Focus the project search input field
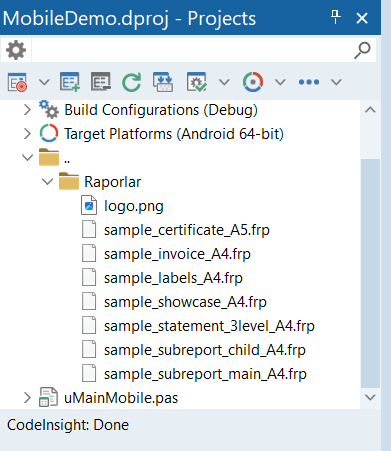Screen dimensions: 391x451 pos(192,50)
